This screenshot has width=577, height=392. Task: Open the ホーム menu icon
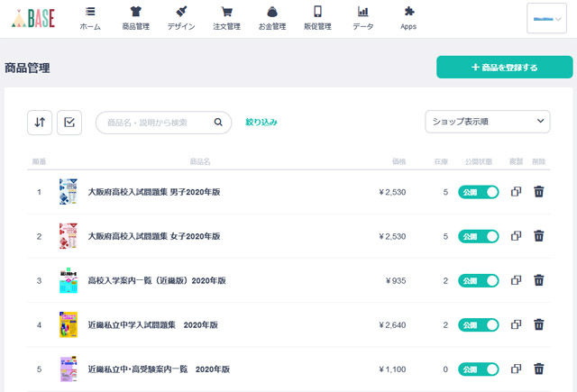(90, 12)
